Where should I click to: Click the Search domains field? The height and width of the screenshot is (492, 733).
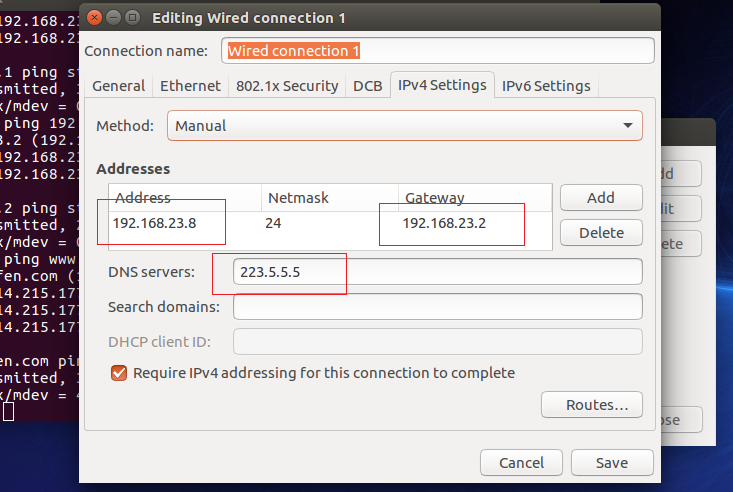click(438, 307)
